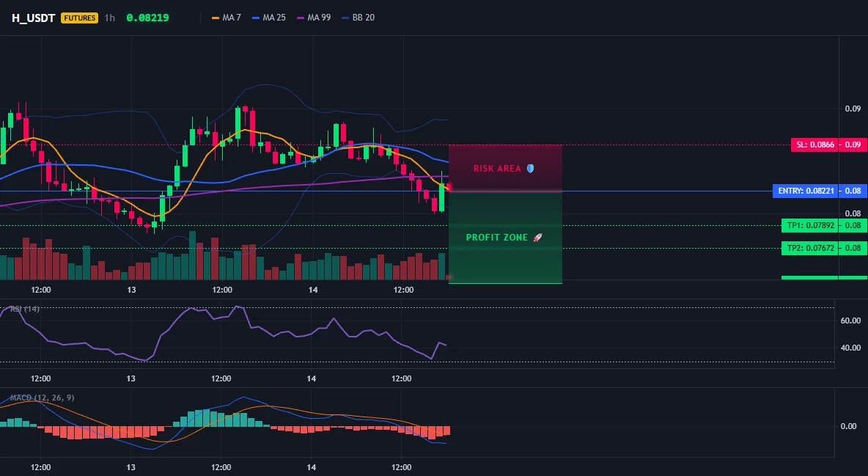Click the 13 date label under volume bars
The image size is (868, 476).
131,290
